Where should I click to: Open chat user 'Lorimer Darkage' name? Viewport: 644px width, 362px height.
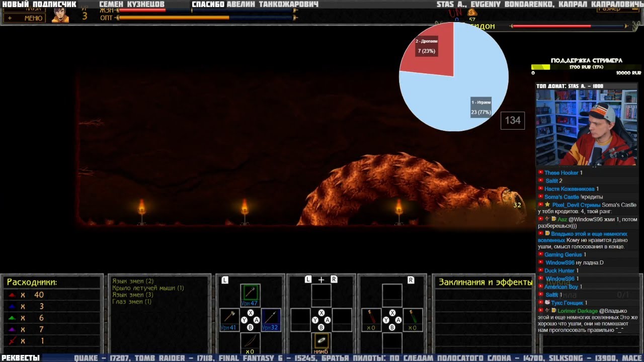click(579, 311)
